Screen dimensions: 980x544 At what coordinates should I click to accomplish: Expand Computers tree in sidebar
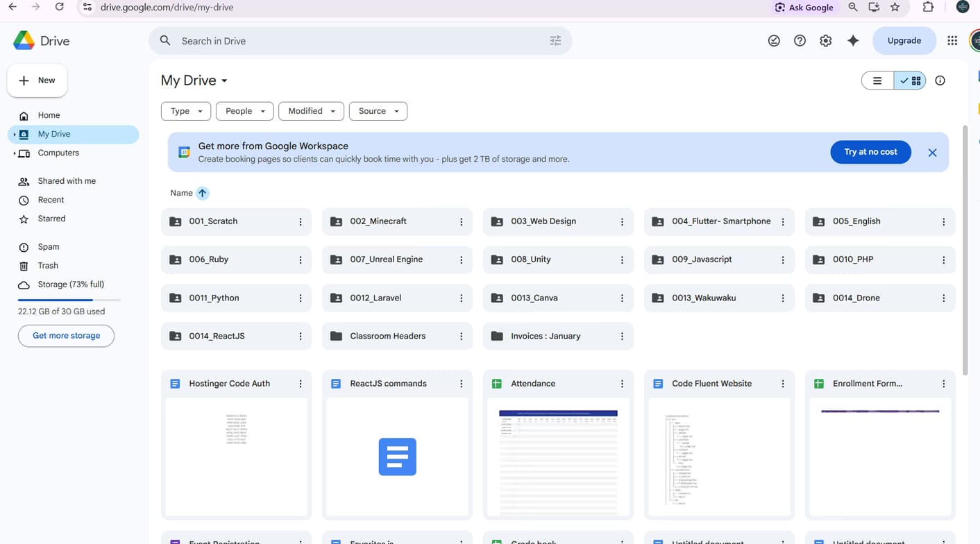click(x=15, y=153)
